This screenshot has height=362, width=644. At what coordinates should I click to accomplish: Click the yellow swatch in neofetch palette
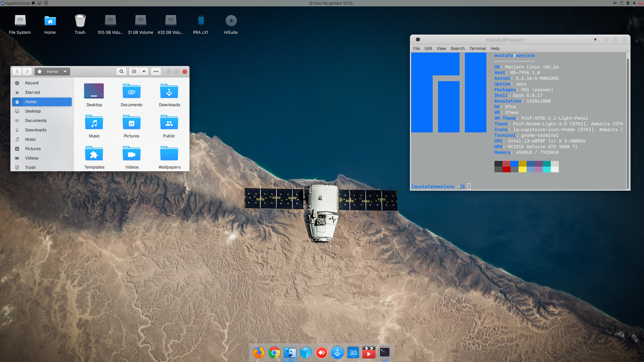tap(522, 169)
